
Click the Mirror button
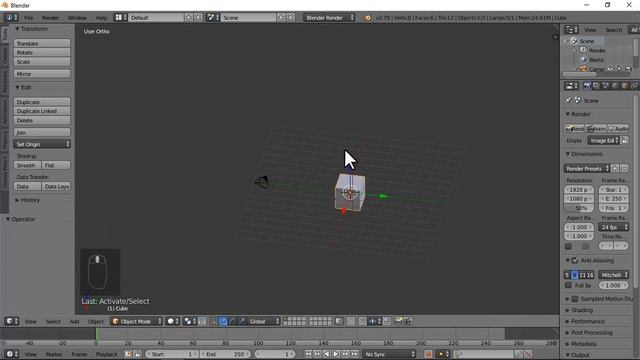[x=42, y=74]
